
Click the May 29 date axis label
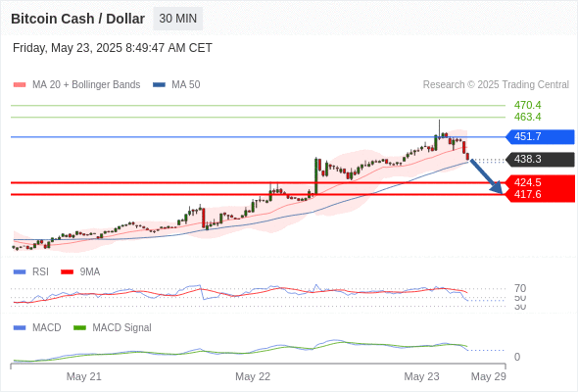(489, 376)
